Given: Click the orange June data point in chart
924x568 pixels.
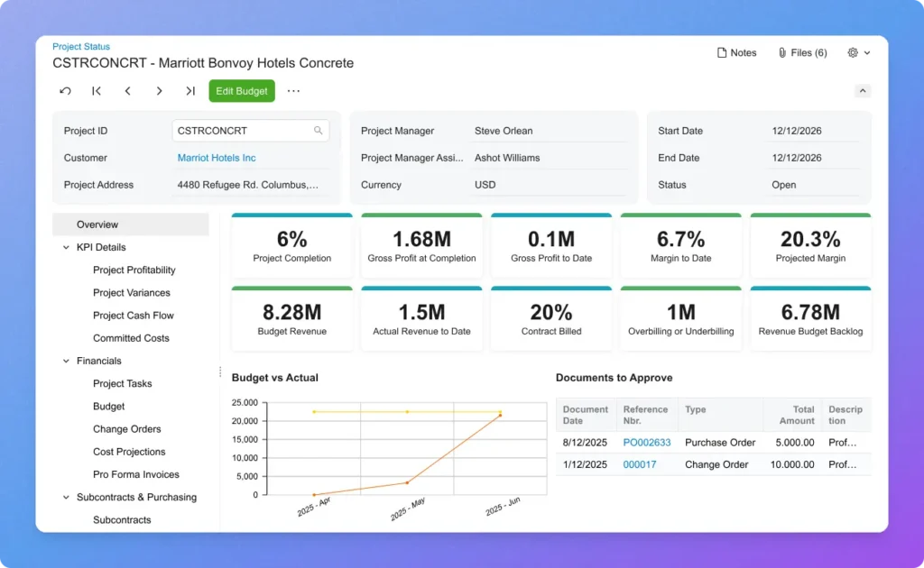Looking at the screenshot, I should 500,416.
